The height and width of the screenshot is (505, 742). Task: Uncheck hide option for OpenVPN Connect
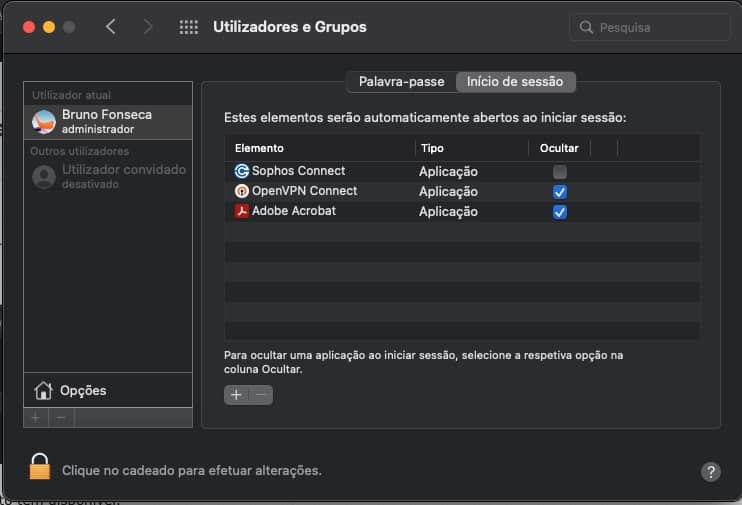click(560, 191)
